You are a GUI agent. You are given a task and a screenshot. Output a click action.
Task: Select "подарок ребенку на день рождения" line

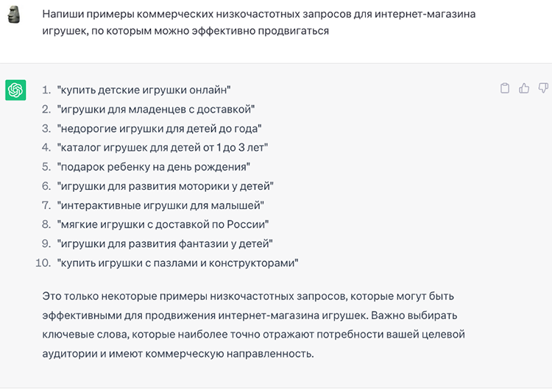tap(153, 166)
